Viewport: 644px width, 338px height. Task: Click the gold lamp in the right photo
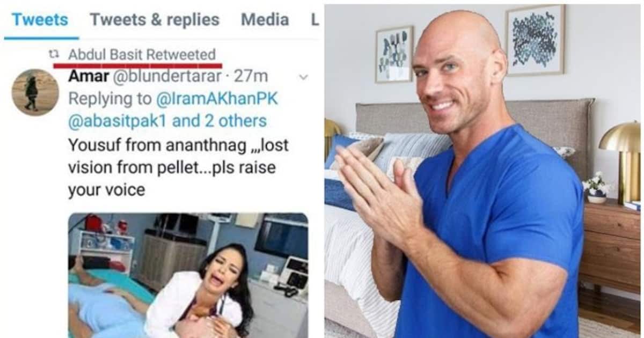point(622,161)
